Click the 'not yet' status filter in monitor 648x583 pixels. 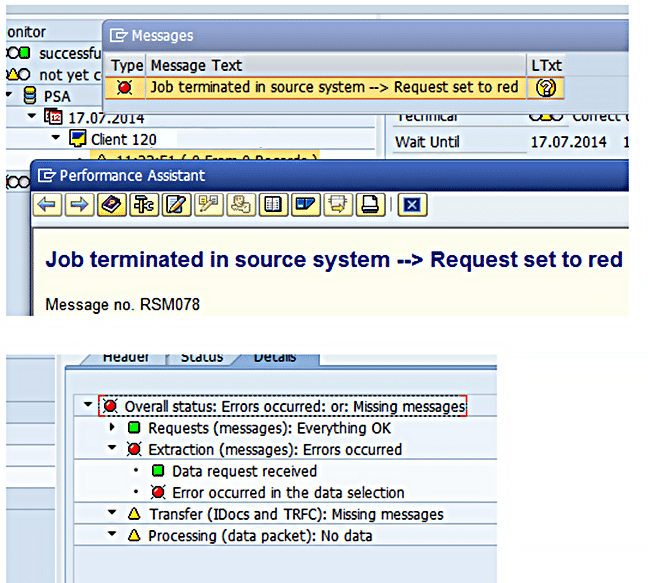click(x=70, y=75)
